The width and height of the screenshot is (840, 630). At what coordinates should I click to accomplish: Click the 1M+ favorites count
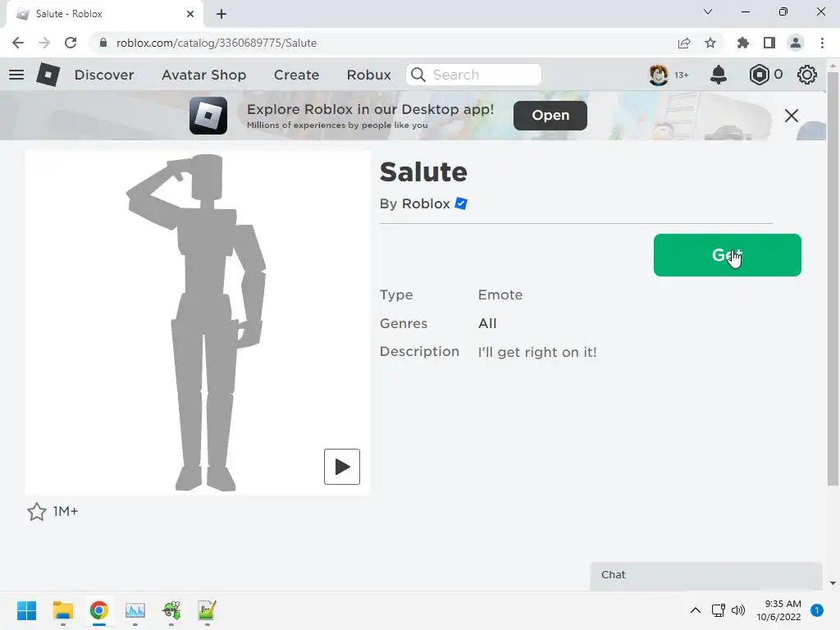[x=66, y=512]
